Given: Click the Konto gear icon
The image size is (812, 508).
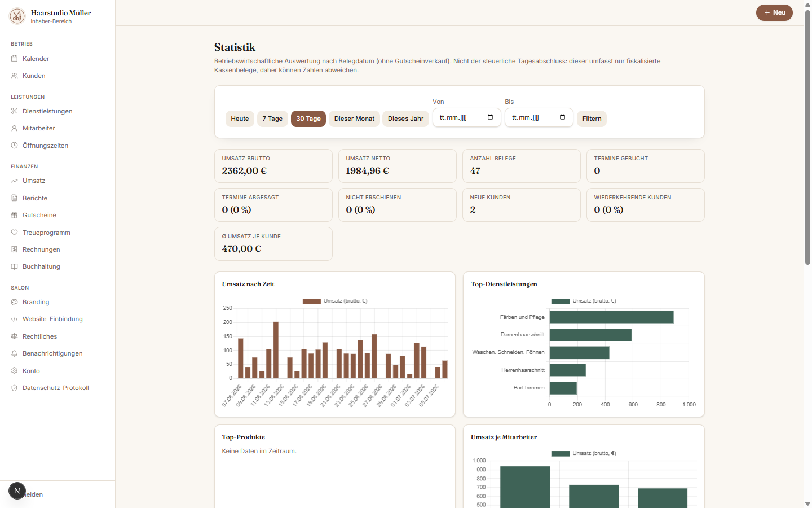Looking at the screenshot, I should pos(15,371).
